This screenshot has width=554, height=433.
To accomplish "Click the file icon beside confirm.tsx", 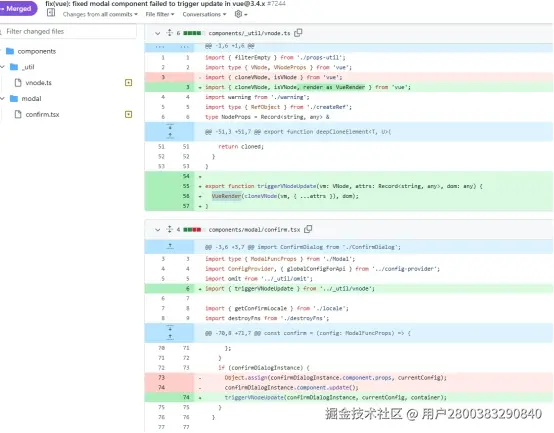I will tap(18, 114).
